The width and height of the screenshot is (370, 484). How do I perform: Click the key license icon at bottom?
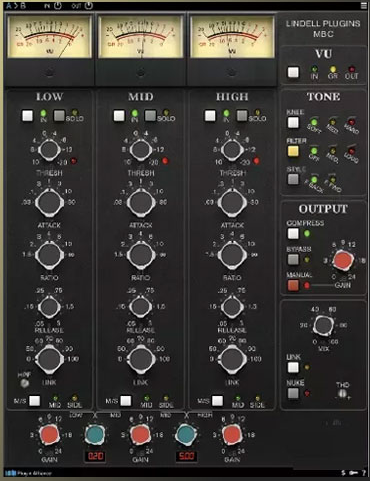353,473
